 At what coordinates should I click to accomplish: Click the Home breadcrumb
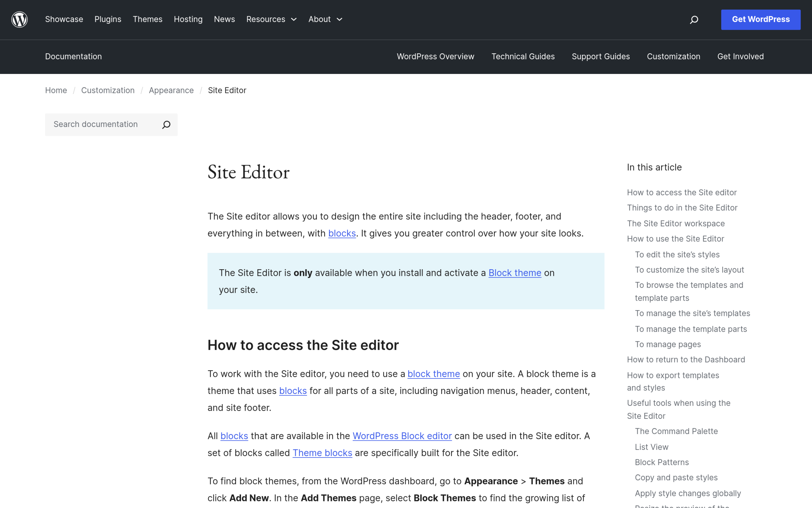(56, 90)
